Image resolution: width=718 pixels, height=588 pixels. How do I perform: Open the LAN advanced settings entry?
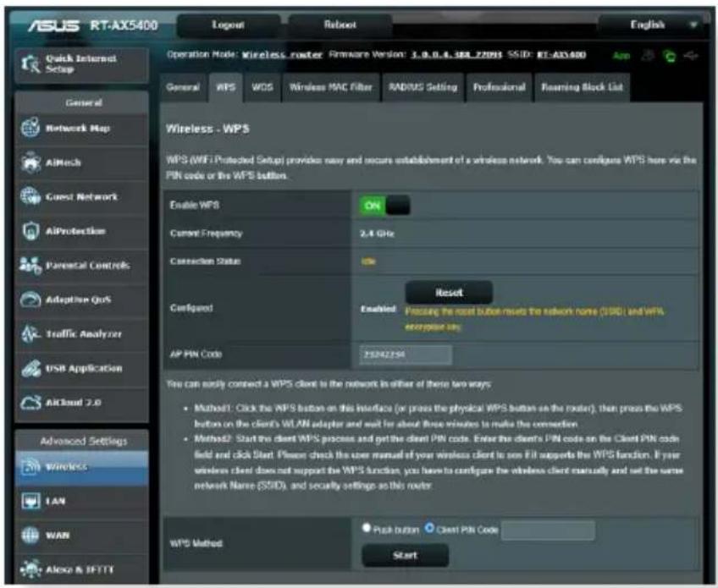[x=81, y=501]
